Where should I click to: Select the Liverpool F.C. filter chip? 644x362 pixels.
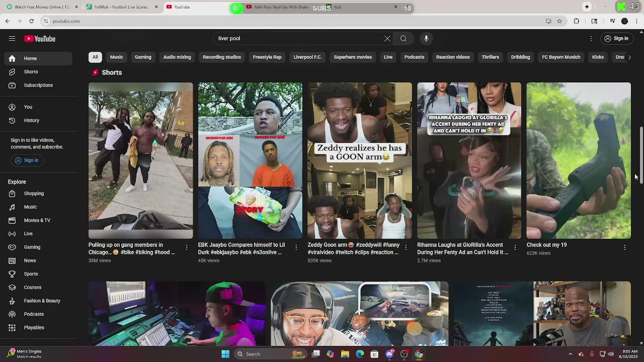307,57
